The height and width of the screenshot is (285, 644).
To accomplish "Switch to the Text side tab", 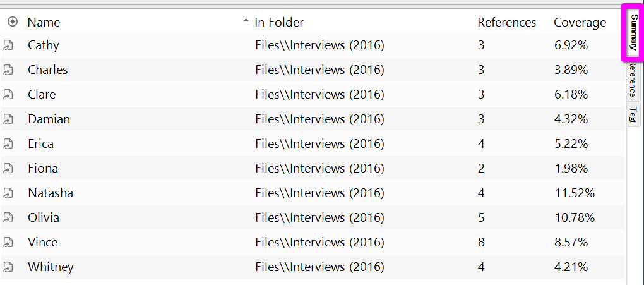I will (633, 115).
